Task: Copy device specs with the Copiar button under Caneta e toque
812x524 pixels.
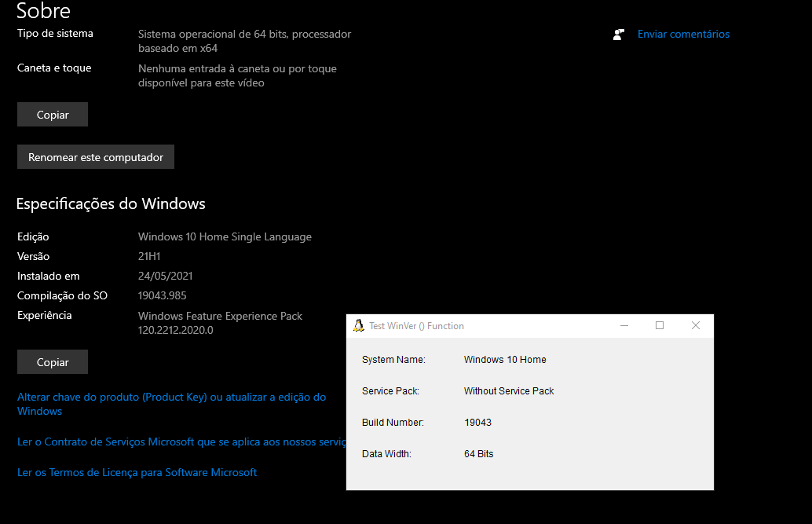Action: click(x=53, y=115)
